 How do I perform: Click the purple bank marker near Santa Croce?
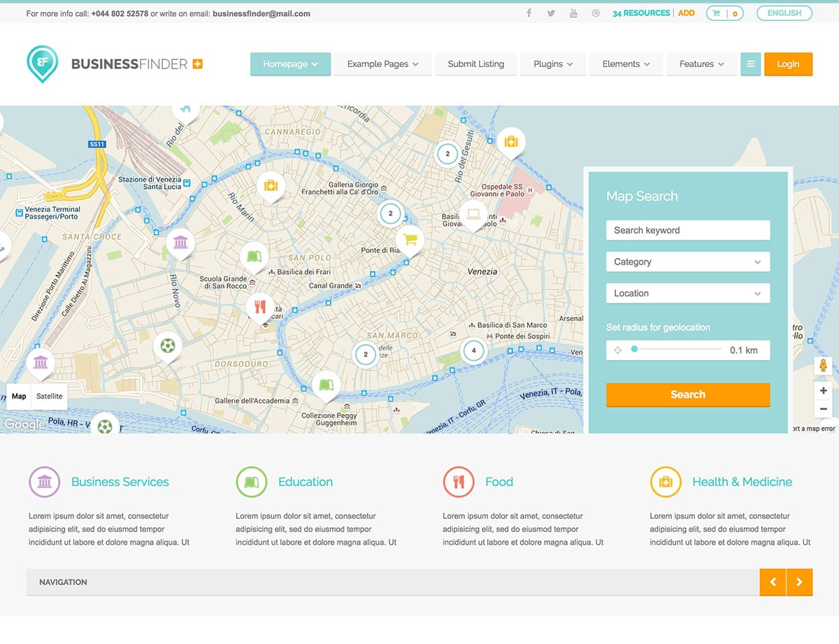(x=181, y=243)
